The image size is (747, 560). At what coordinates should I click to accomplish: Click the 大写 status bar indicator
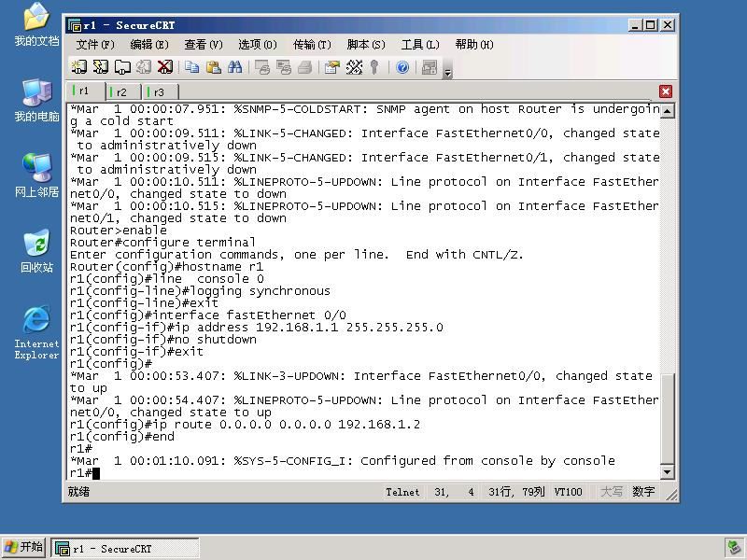(x=612, y=492)
